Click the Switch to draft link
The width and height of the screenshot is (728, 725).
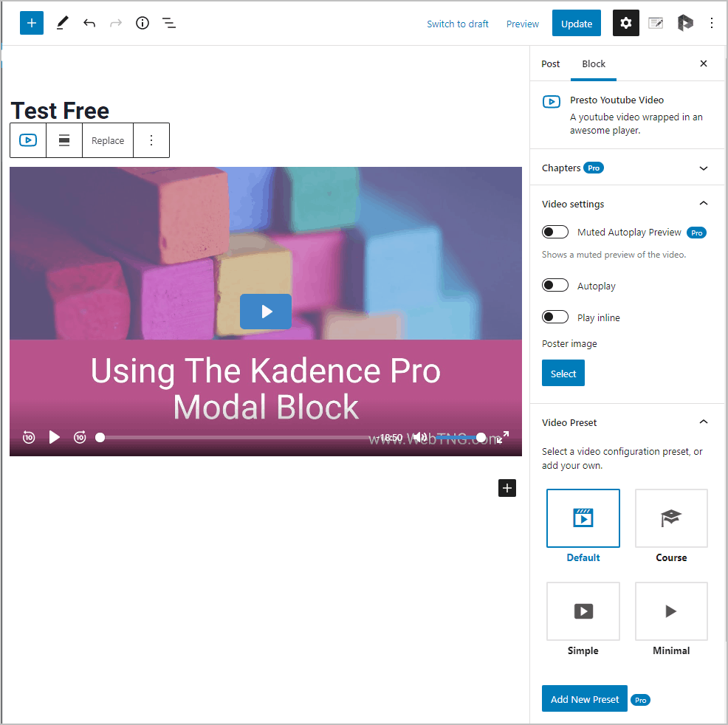coord(458,24)
